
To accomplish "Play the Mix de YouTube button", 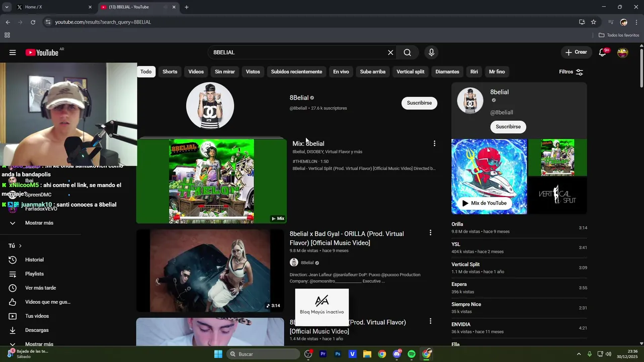I will point(484,203).
